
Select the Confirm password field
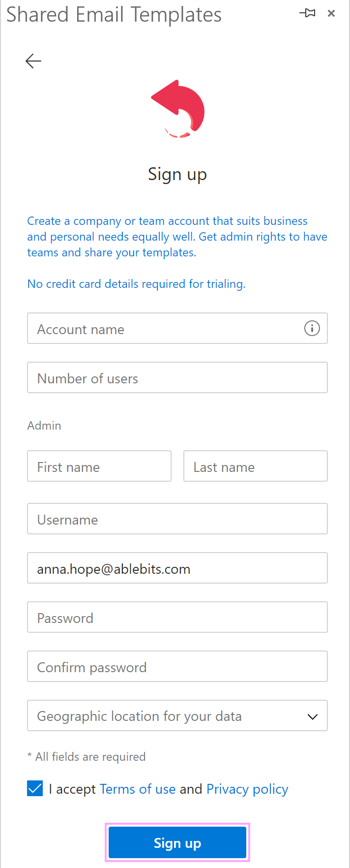(x=177, y=666)
